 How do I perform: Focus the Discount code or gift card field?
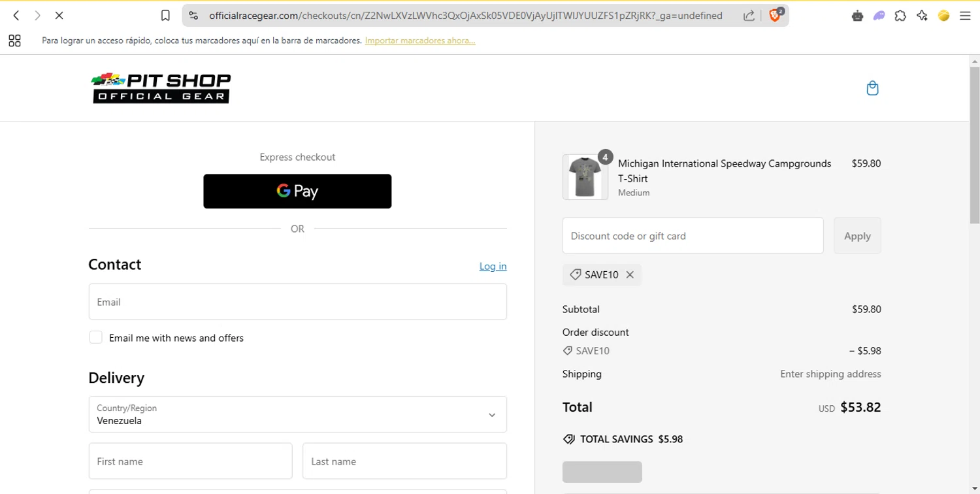point(693,236)
